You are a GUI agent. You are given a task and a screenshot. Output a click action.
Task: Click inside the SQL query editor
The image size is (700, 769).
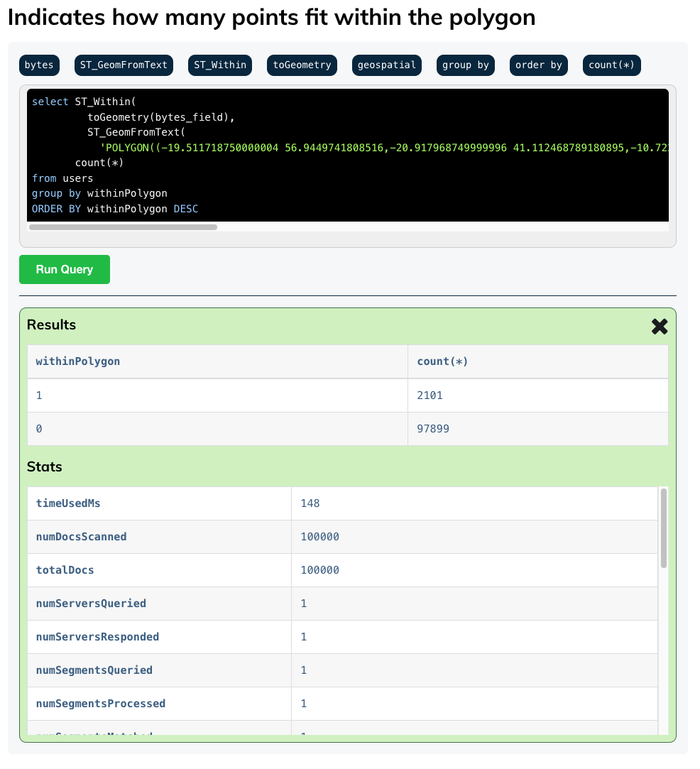point(348,156)
